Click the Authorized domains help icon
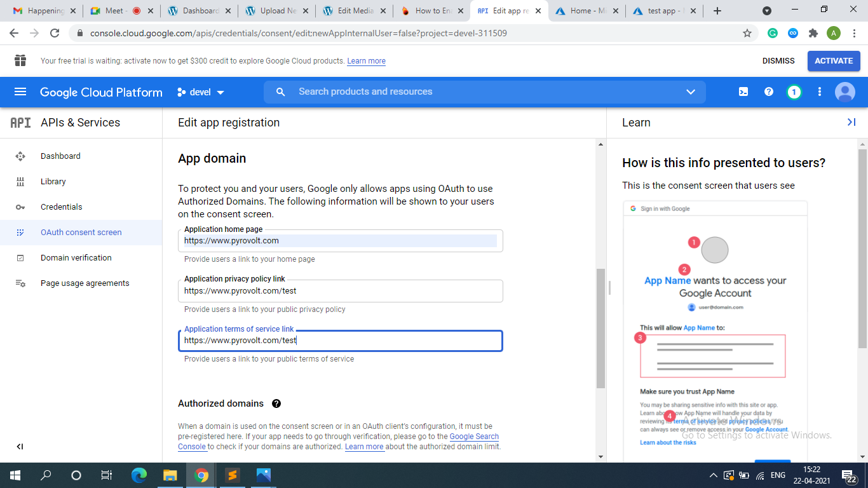The width and height of the screenshot is (868, 488). coord(276,403)
